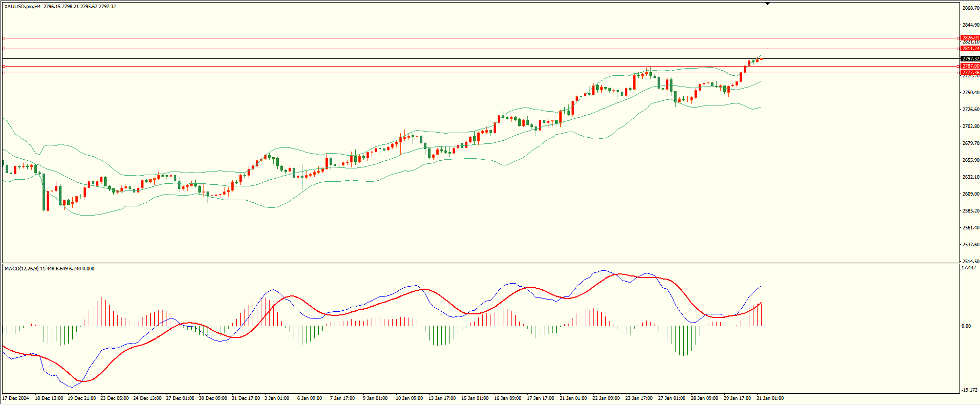
Task: Click the 24 Dec 13:00 time label
Action: click(148, 398)
